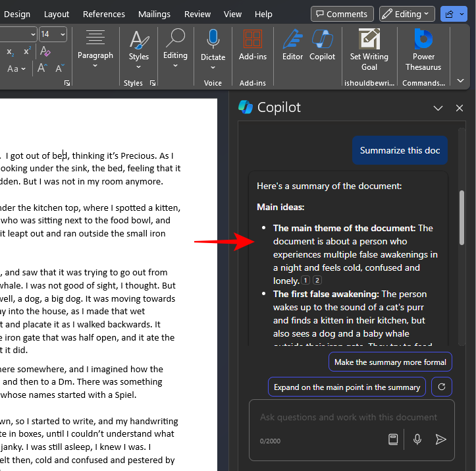The height and width of the screenshot is (471, 476).
Task: Toggle Copilot pane from ribbon
Action: 322,45
